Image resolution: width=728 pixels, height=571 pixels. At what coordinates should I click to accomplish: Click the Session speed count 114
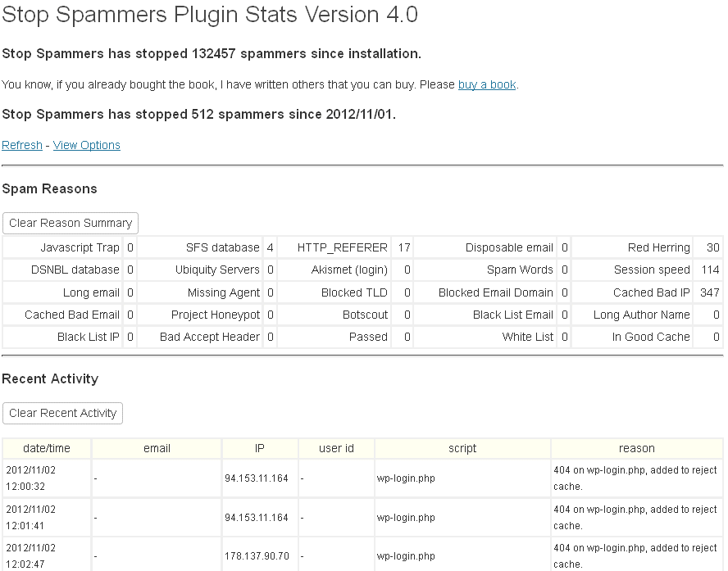click(x=712, y=270)
